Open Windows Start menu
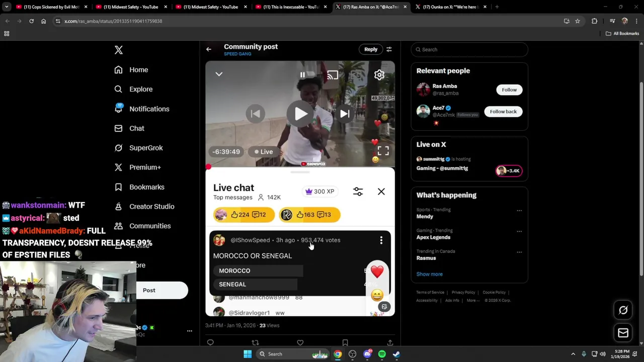Screen dimensions: 644x362 click(x=248, y=354)
